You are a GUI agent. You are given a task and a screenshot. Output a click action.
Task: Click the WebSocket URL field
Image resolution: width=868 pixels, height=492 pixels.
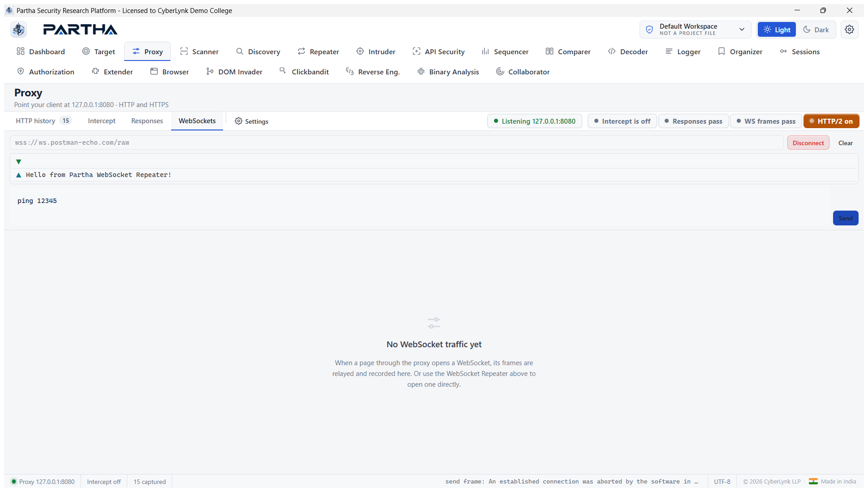(x=396, y=143)
